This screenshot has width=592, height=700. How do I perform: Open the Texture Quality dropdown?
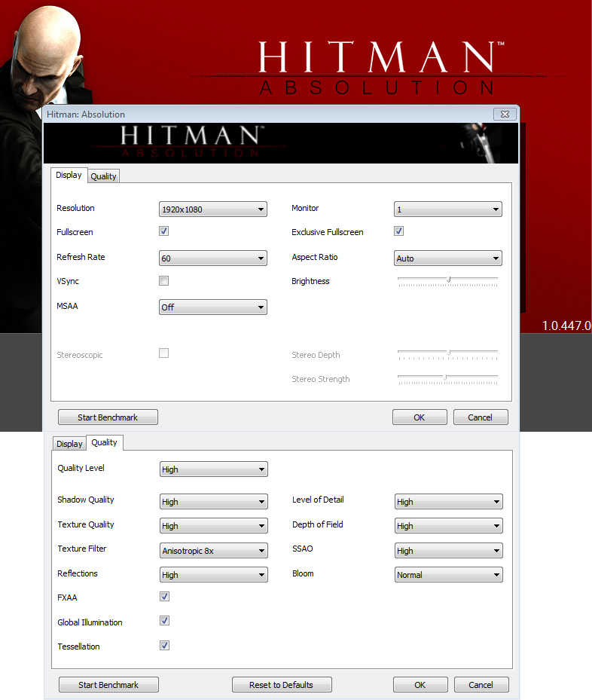pos(214,526)
